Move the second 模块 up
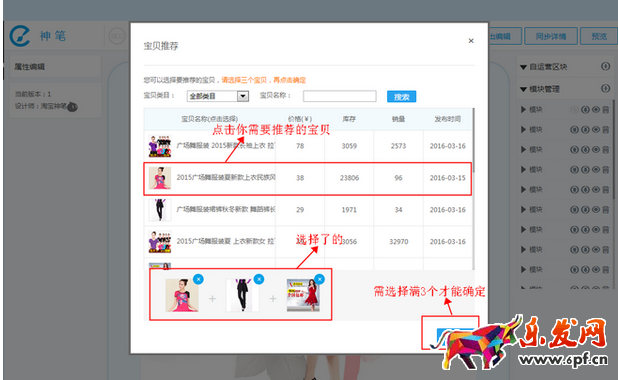Image resolution: width=618 pixels, height=380 pixels. click(x=575, y=129)
